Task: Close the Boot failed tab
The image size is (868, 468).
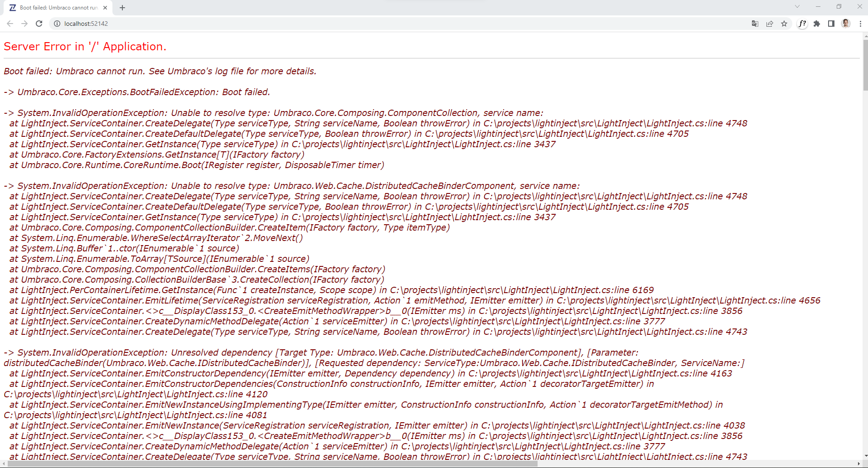Action: [105, 8]
